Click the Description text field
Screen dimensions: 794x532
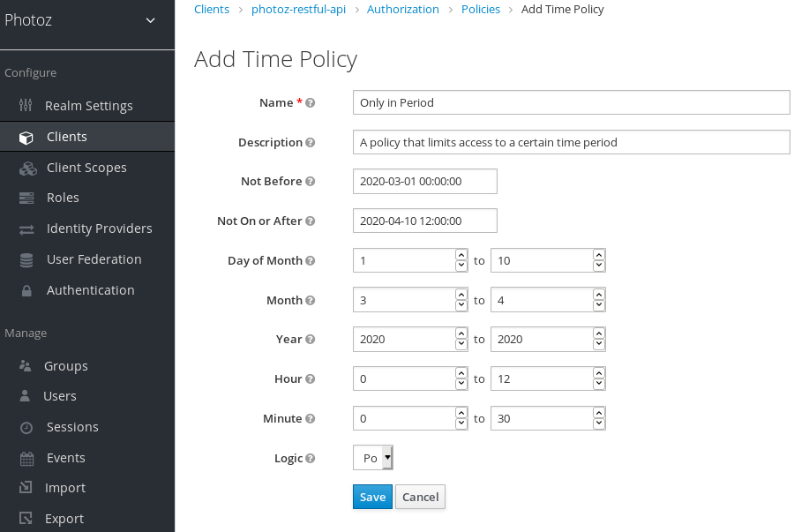571,142
